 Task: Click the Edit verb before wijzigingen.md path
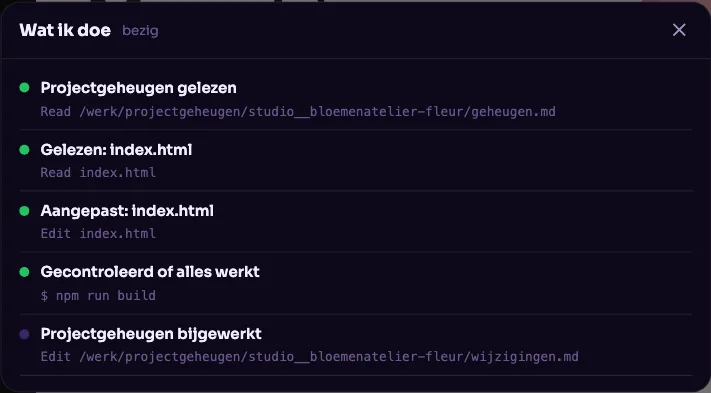coord(55,357)
